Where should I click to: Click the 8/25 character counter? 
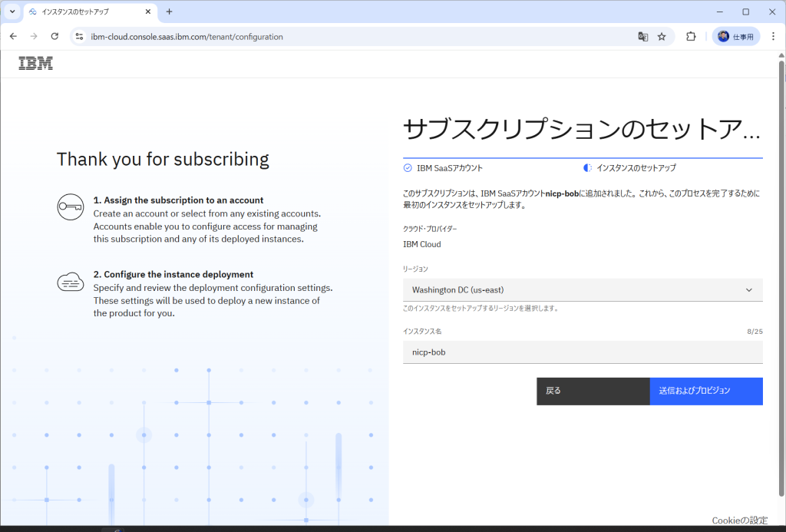point(755,332)
